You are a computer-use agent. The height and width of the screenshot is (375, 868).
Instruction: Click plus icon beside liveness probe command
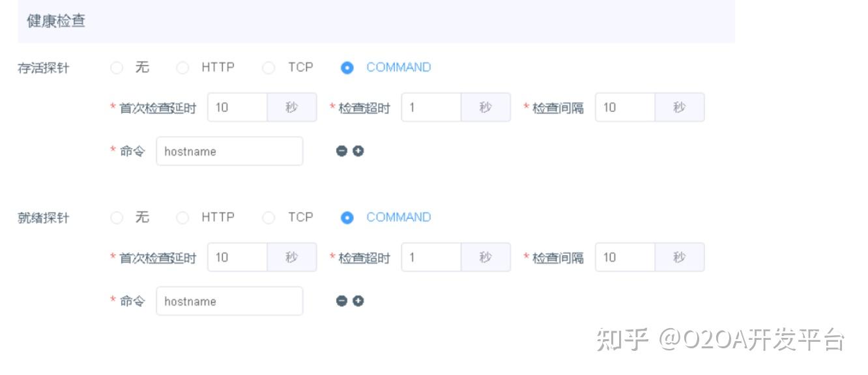pos(358,151)
